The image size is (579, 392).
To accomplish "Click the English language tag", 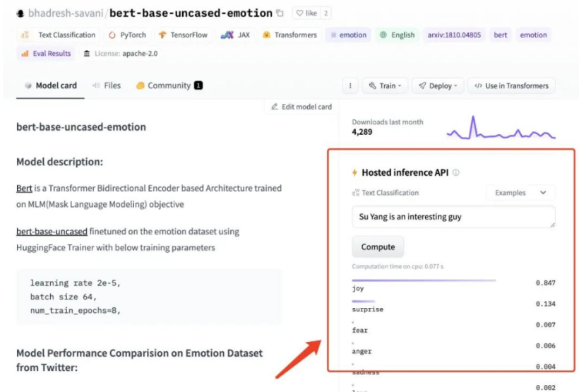I will (x=397, y=35).
